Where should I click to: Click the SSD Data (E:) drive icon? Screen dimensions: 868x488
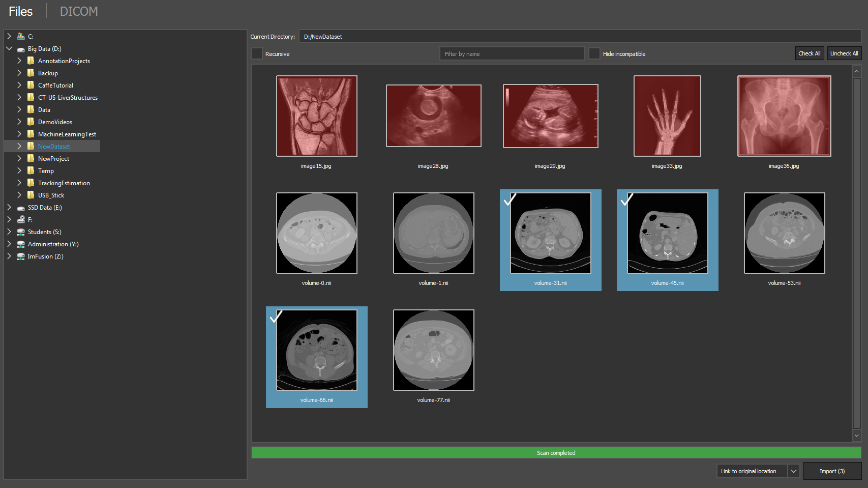21,208
